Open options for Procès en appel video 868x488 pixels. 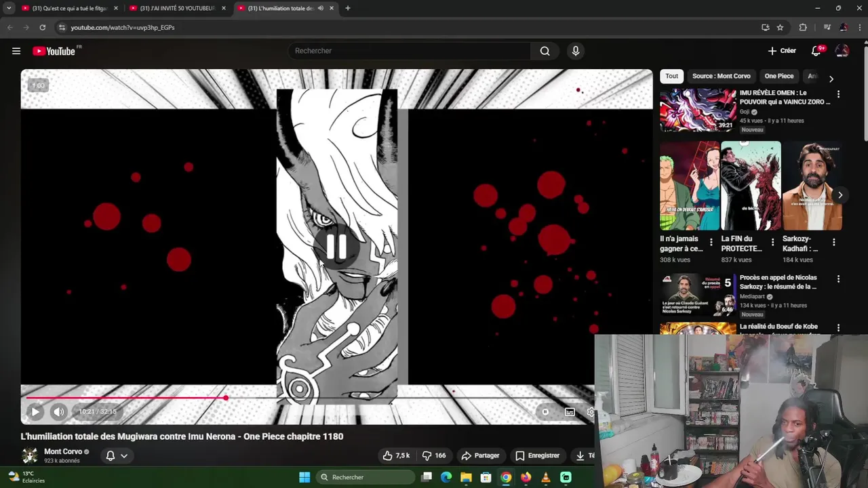tap(838, 279)
